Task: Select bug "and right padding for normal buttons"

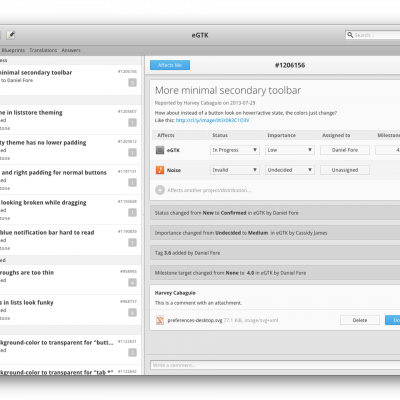Action: pyautogui.click(x=71, y=180)
